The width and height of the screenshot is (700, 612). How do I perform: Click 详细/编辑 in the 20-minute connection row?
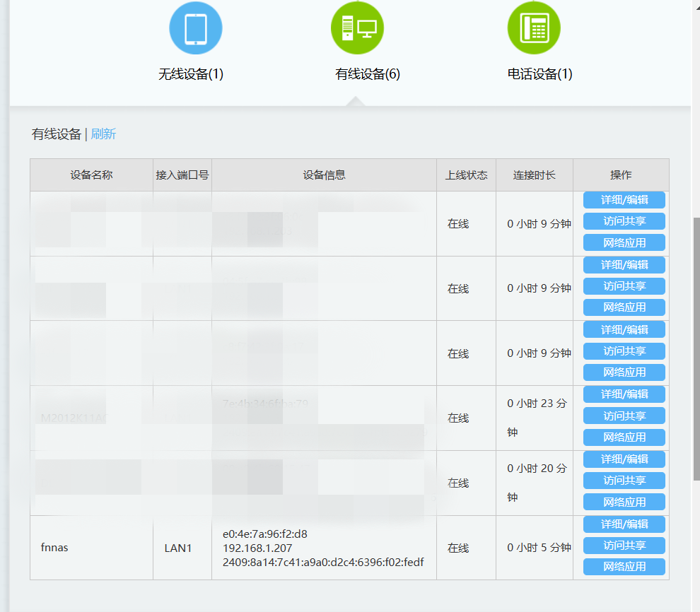(624, 459)
